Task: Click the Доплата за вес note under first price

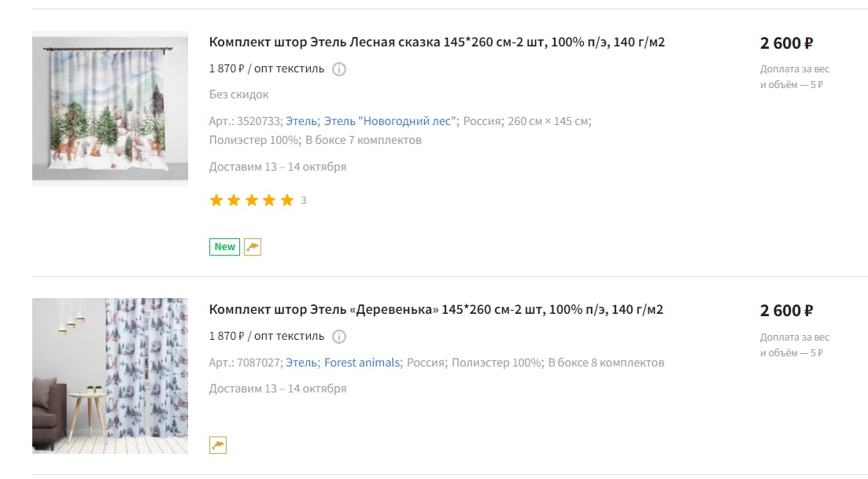Action: click(x=794, y=77)
